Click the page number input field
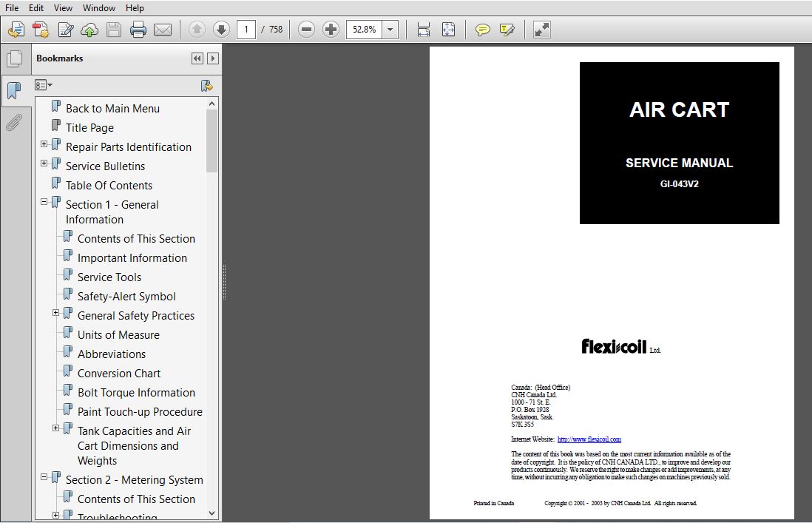812x523 pixels. [x=246, y=30]
